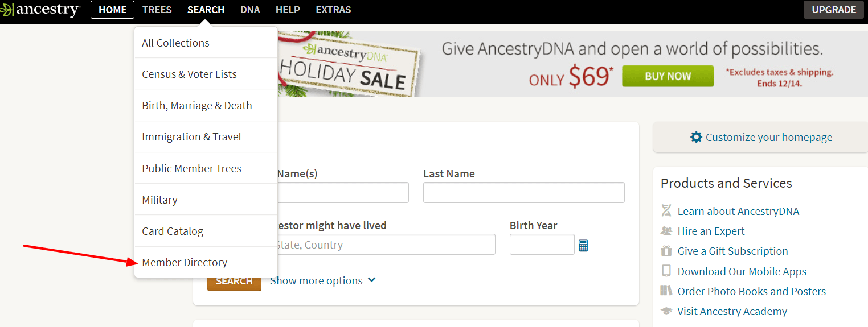Click the DNA helix icon
Image resolution: width=868 pixels, height=327 pixels.
(666, 211)
